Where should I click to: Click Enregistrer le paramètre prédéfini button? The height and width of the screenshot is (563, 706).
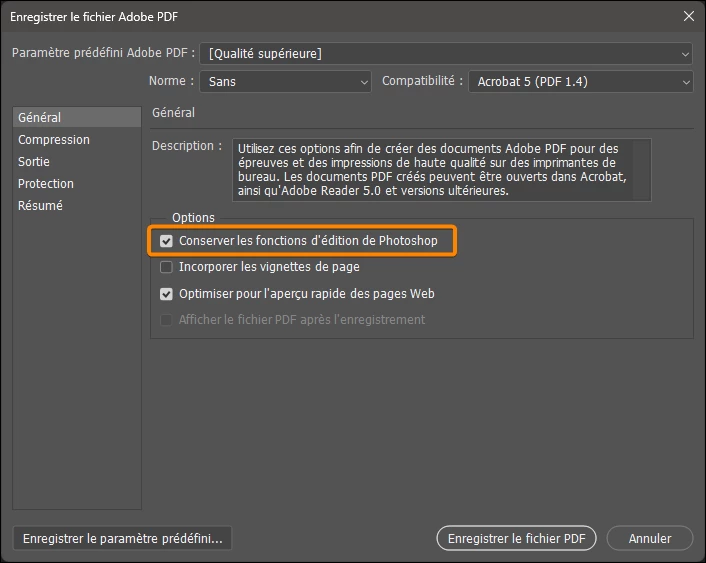pyautogui.click(x=122, y=538)
